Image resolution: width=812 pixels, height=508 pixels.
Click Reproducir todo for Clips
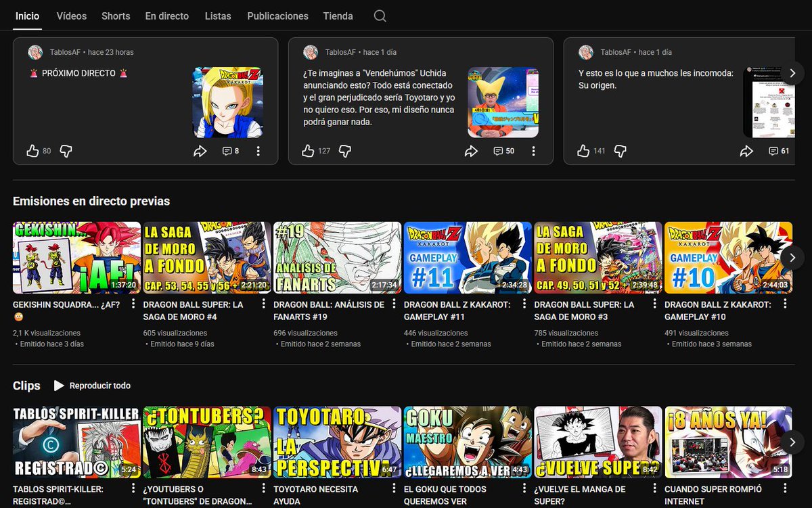(92, 386)
